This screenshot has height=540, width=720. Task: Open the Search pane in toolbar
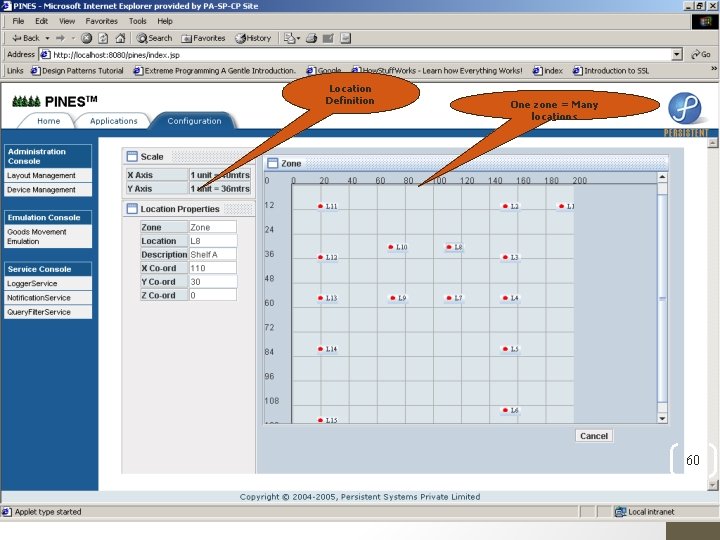tap(154, 38)
